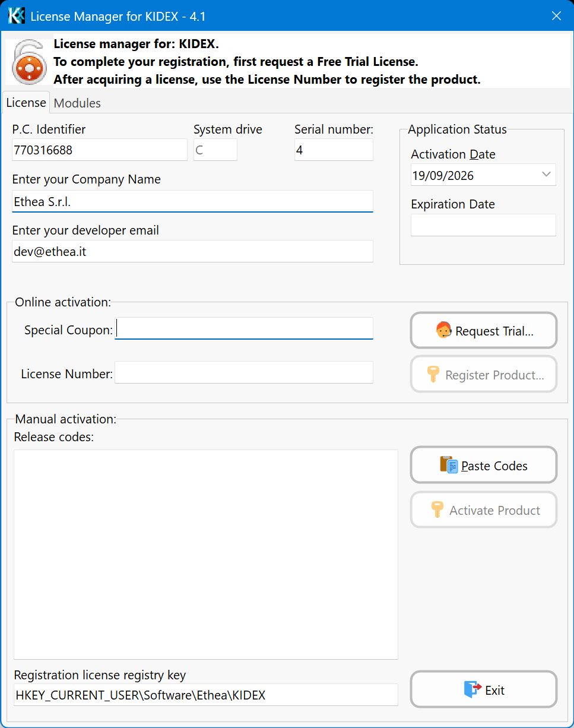Viewport: 574px width, 728px height.
Task: Click the window title 'License Manager for KIDEX - 4.1'
Action: [118, 17]
